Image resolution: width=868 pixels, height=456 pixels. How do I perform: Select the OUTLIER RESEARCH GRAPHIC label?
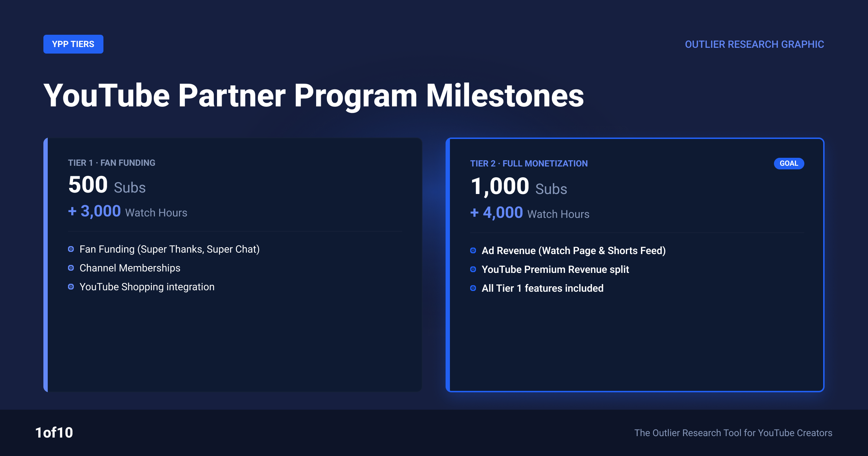pyautogui.click(x=754, y=44)
